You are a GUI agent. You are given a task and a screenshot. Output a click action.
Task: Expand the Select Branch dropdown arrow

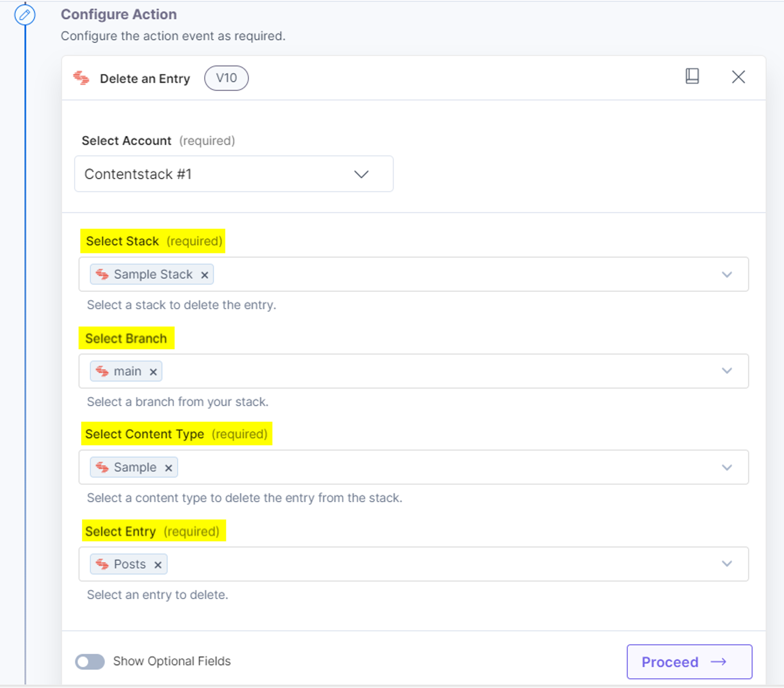click(726, 371)
